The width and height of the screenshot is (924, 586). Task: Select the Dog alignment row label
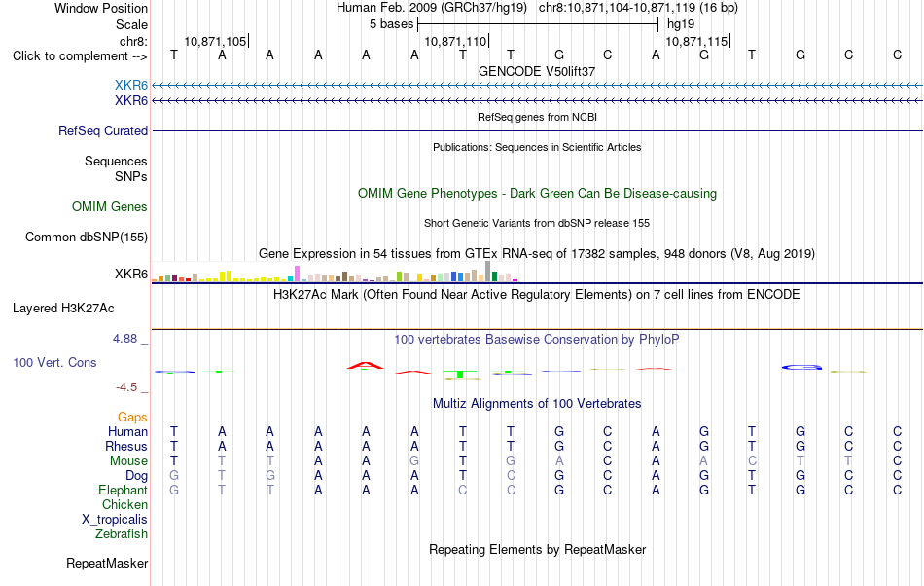point(137,475)
